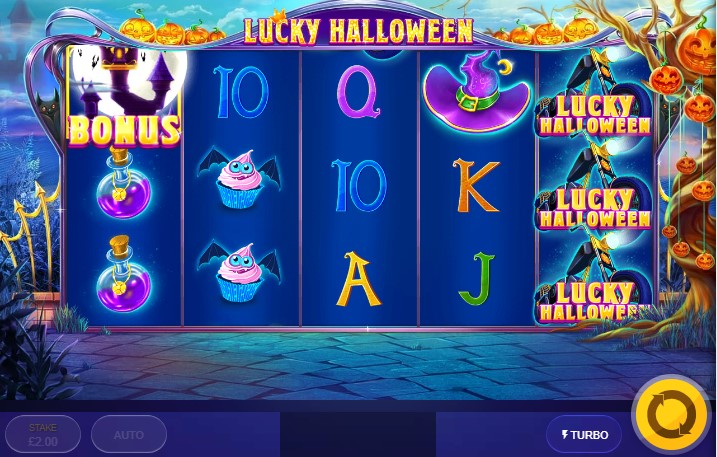The height and width of the screenshot is (457, 717).
Task: Open the Auto spin options
Action: (x=129, y=434)
